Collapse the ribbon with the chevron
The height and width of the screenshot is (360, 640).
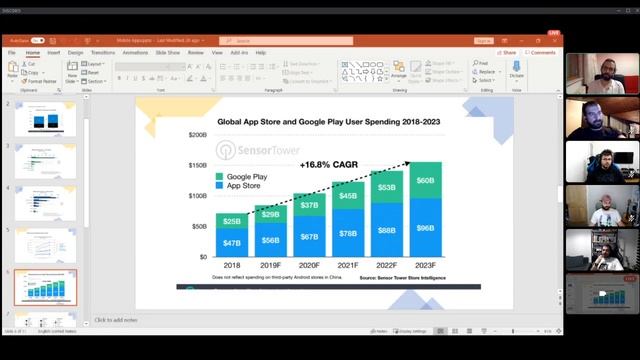tap(558, 90)
